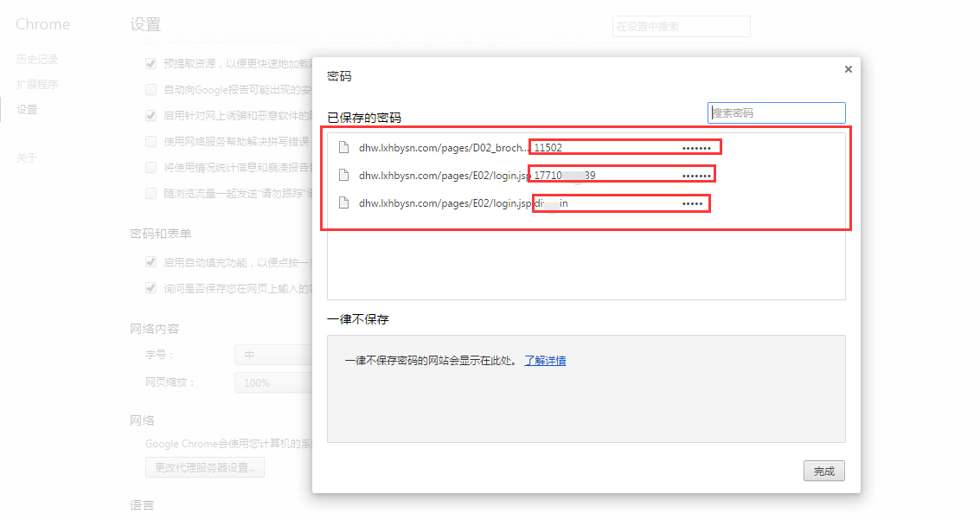Open the 网页缩放 dropdown showing 100%
The image size is (980, 520).
(273, 382)
